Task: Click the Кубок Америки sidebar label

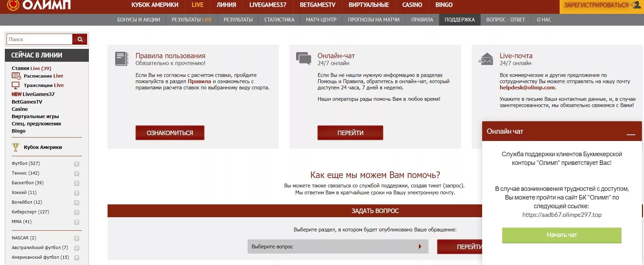Action: pos(43,147)
